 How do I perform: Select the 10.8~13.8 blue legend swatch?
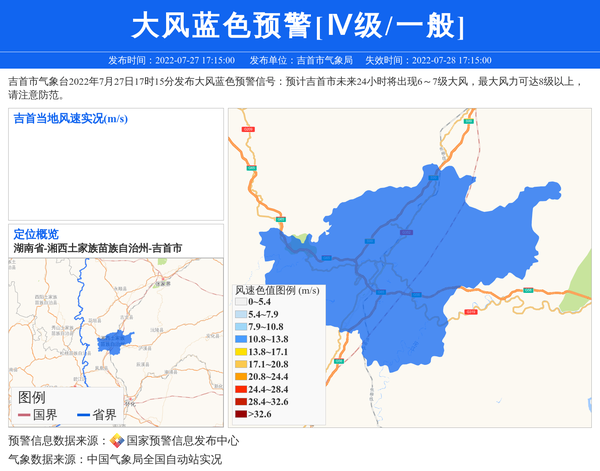pos(240,339)
